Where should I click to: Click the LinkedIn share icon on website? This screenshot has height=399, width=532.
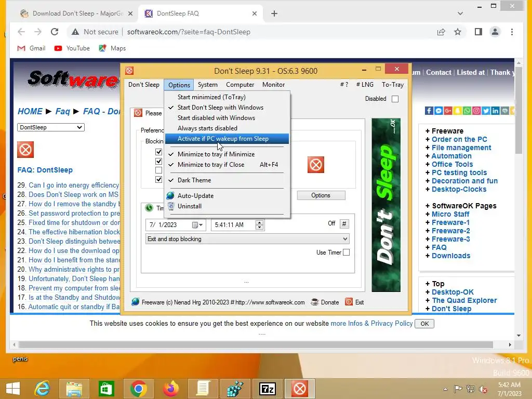tap(495, 111)
